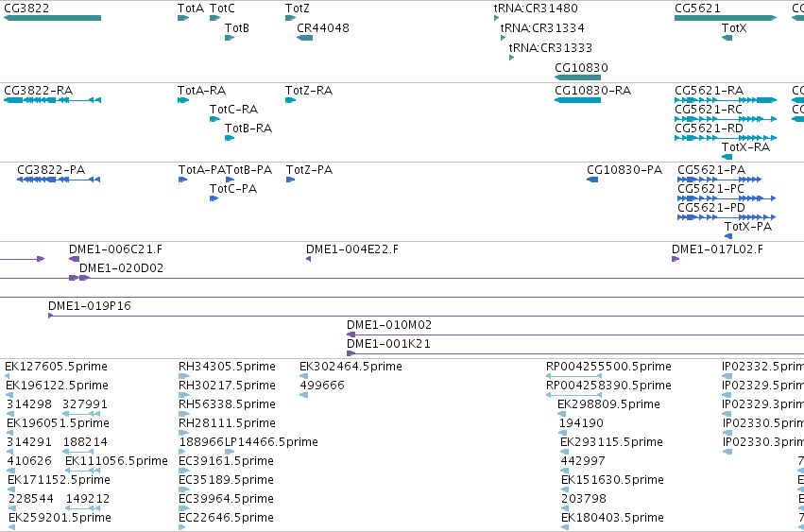Select the 149212 cDNA label
Screen dimensions: 804x532
tap(88, 499)
